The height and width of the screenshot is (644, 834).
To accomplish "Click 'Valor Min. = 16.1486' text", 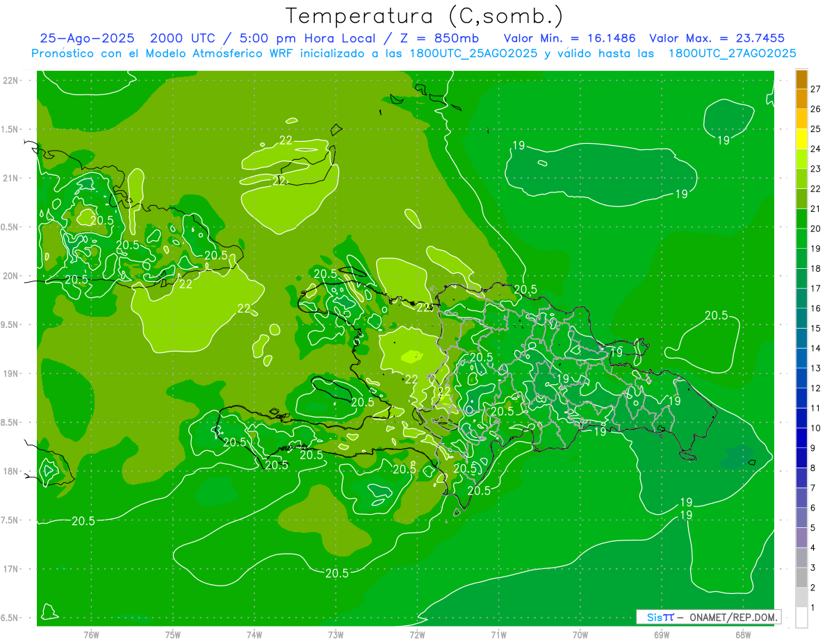I will (x=569, y=39).
